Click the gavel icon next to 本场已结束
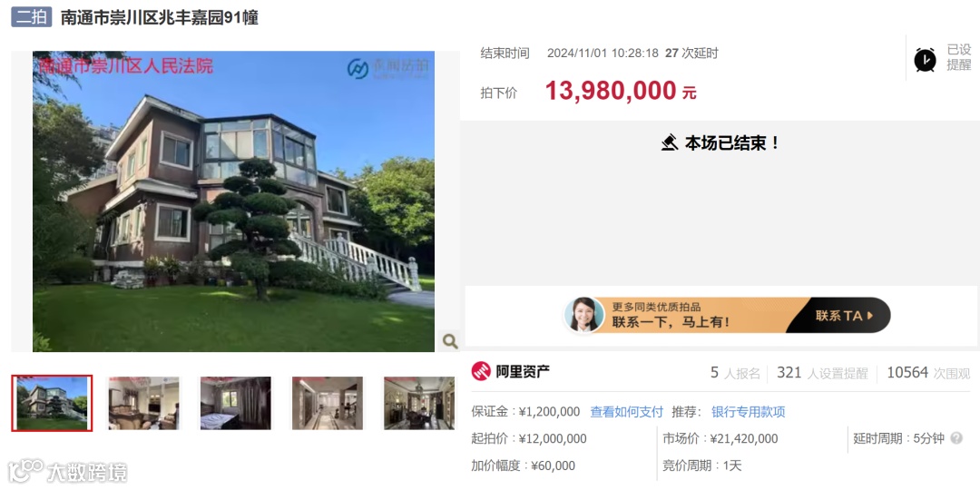The height and width of the screenshot is (490, 980). click(670, 143)
